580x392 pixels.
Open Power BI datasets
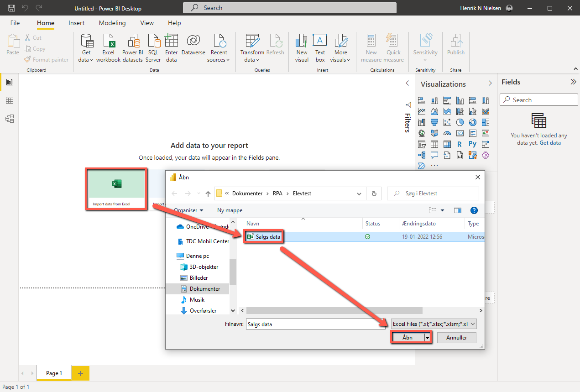point(133,48)
